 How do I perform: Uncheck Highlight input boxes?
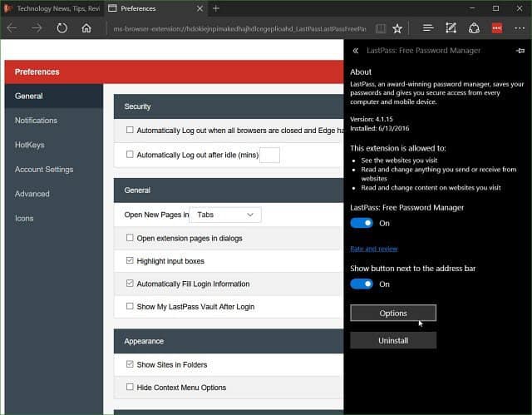130,260
